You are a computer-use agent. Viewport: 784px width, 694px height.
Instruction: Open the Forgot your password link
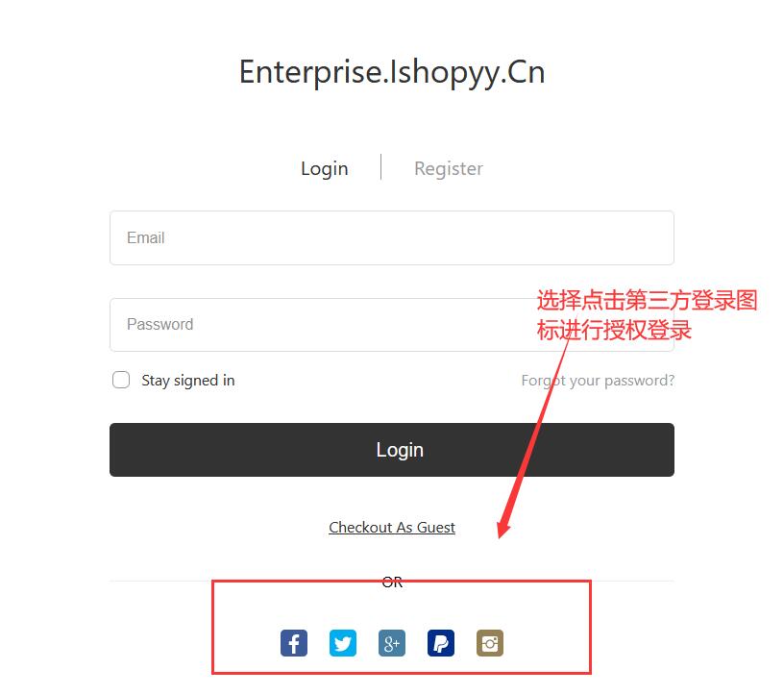(598, 381)
